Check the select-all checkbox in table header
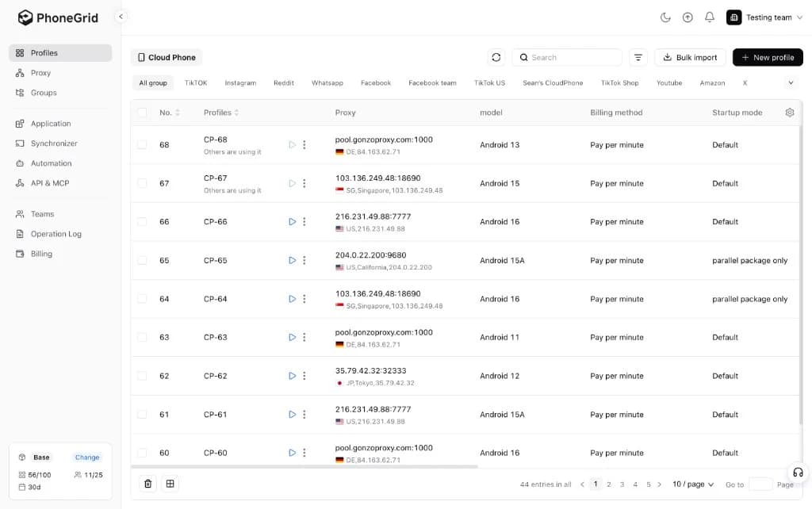812x509 pixels. point(142,112)
